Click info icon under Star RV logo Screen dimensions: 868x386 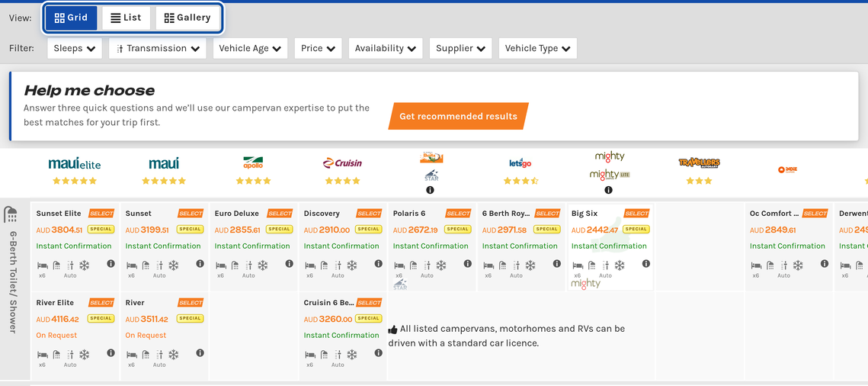[x=430, y=190]
